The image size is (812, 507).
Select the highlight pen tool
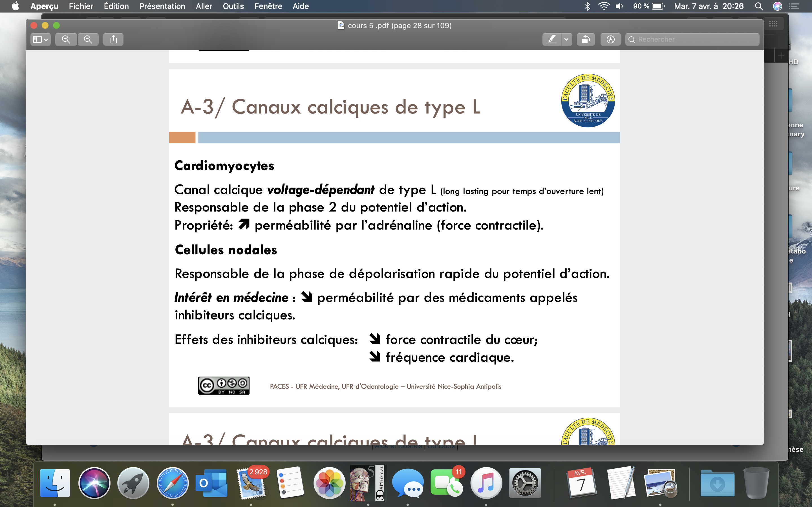point(551,39)
